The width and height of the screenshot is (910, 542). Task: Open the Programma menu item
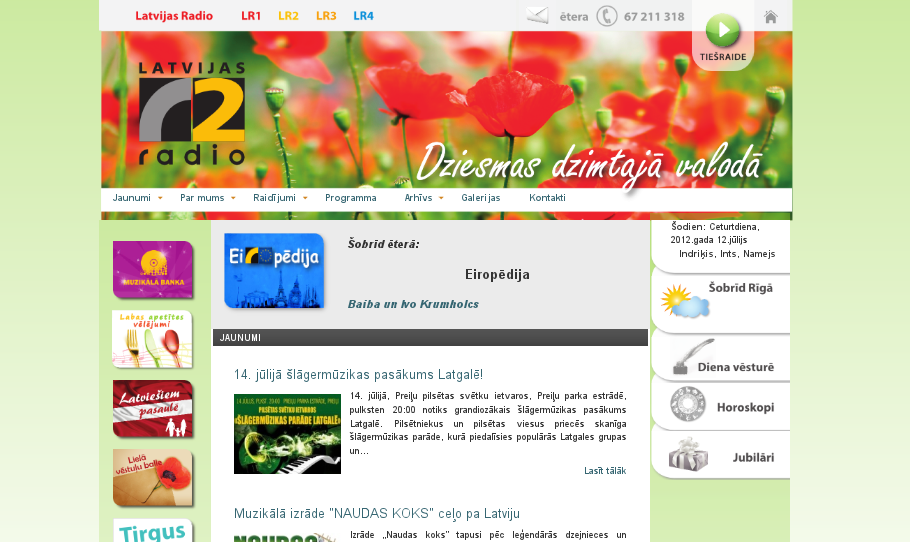pyautogui.click(x=350, y=198)
